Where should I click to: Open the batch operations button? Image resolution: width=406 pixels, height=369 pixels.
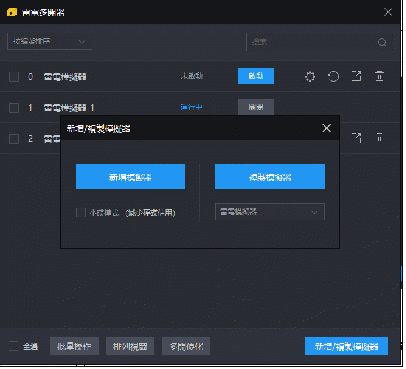(74, 346)
